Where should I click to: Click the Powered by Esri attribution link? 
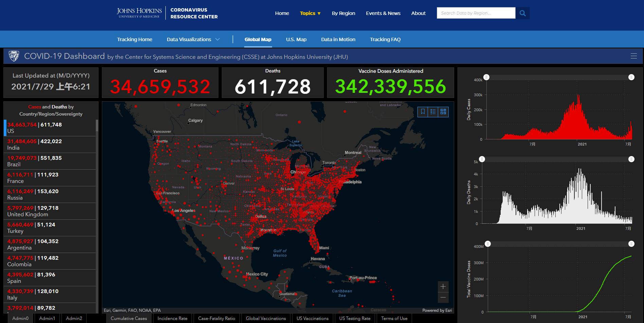point(437,310)
